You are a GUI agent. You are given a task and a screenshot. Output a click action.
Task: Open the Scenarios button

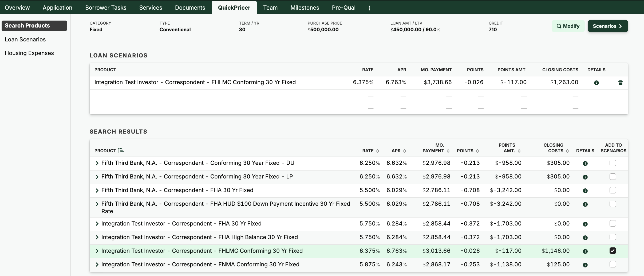tap(607, 26)
